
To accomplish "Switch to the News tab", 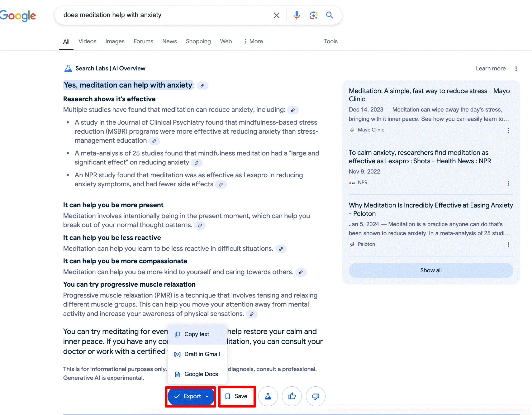I will pos(169,41).
